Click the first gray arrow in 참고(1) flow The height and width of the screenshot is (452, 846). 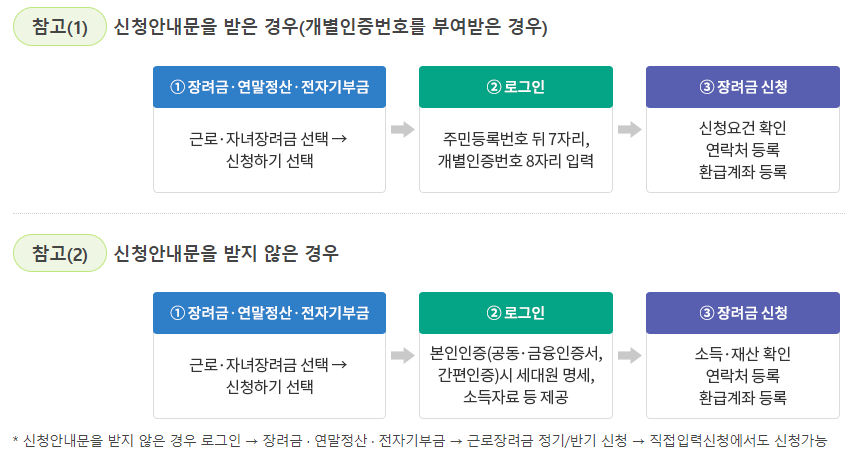pyautogui.click(x=402, y=129)
